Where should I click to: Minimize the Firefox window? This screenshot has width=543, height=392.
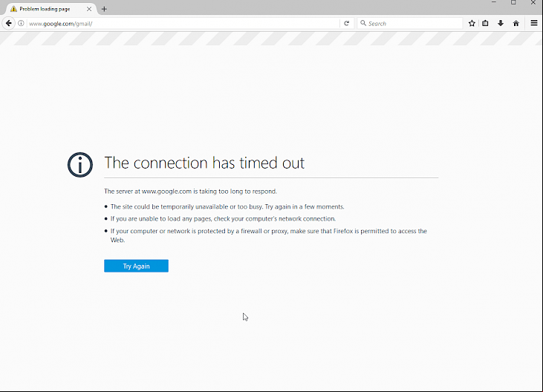494,3
